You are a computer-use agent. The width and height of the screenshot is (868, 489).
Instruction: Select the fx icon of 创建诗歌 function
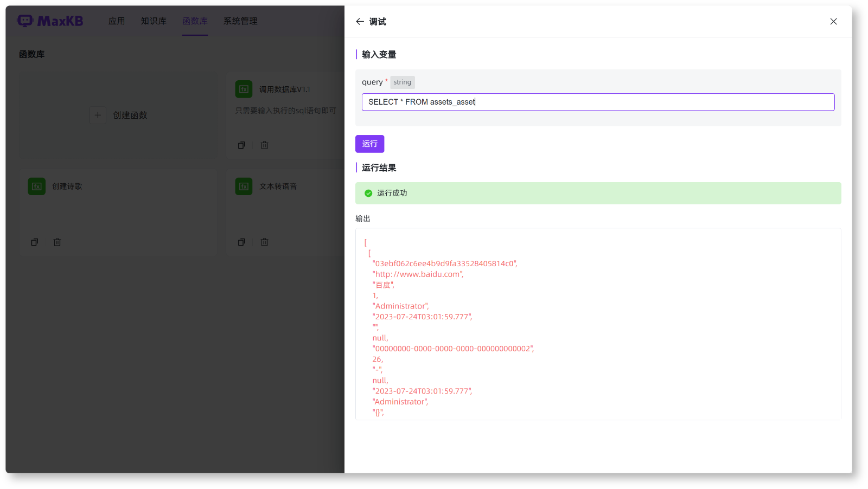(x=36, y=186)
